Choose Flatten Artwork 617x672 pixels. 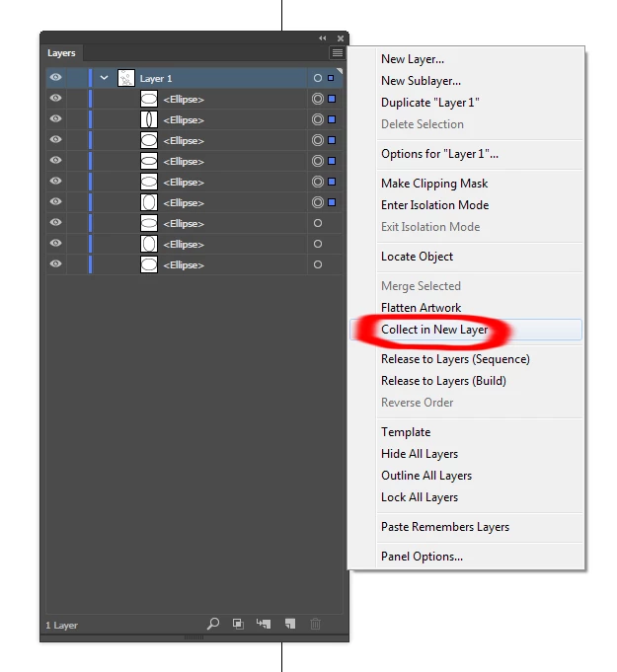click(x=422, y=308)
